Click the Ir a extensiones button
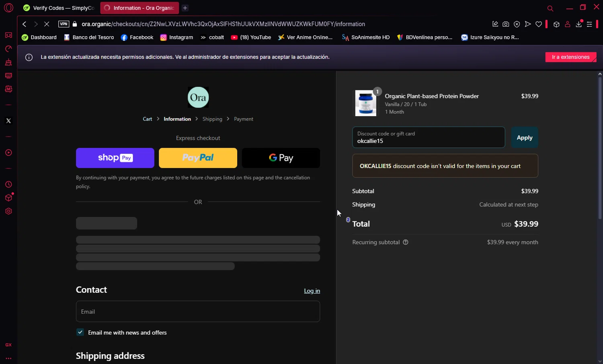The height and width of the screenshot is (364, 603). coord(571,57)
